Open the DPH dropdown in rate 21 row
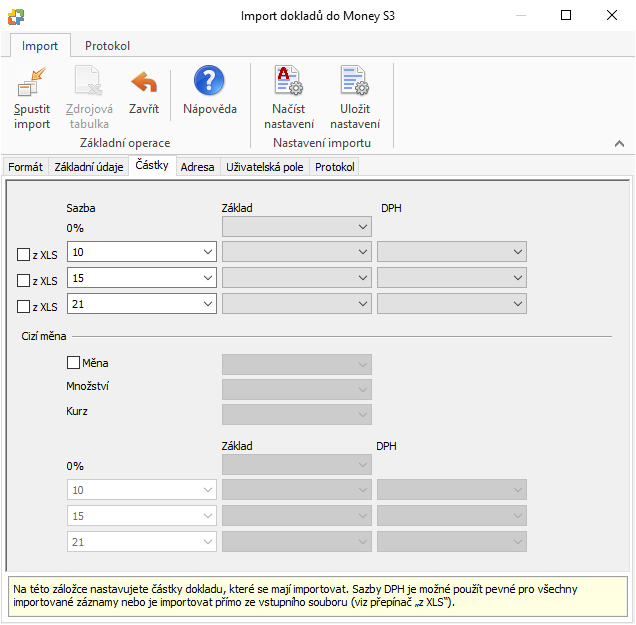 [452, 304]
